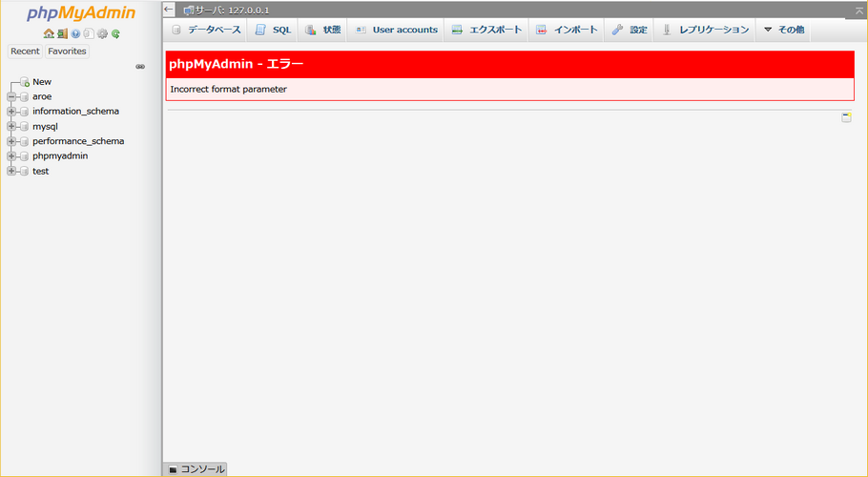Open the エクスポート tab
The height and width of the screenshot is (477, 868).
486,30
